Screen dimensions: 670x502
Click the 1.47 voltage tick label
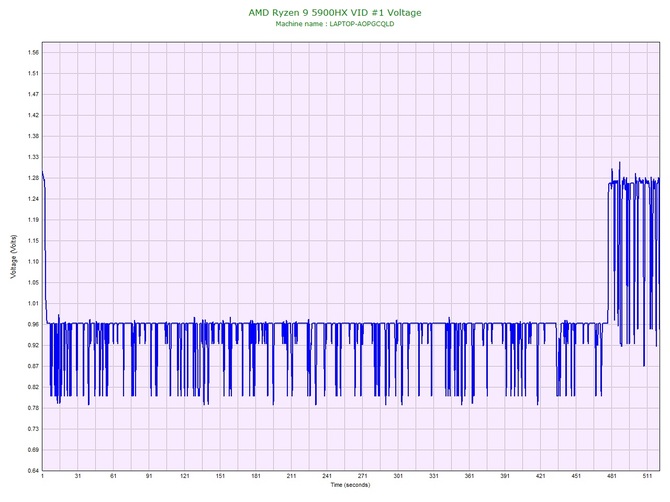33,94
